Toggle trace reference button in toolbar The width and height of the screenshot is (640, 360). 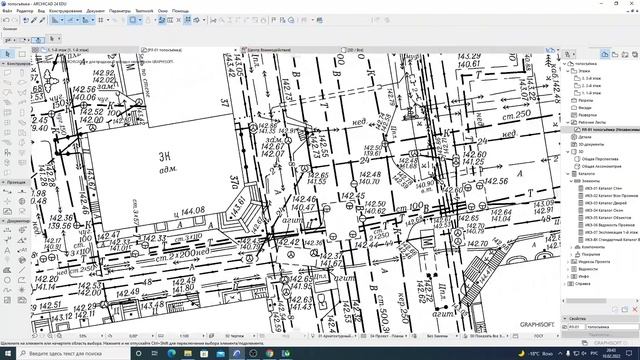pos(162,20)
